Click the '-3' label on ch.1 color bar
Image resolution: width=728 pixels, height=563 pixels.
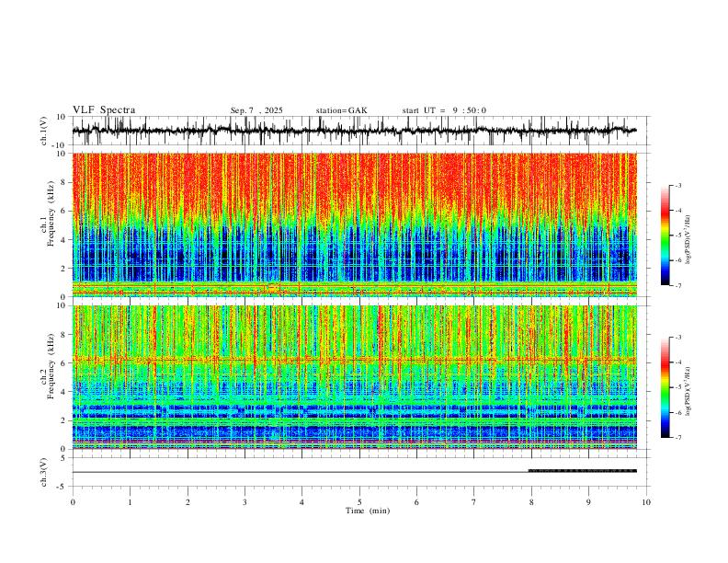click(x=677, y=185)
